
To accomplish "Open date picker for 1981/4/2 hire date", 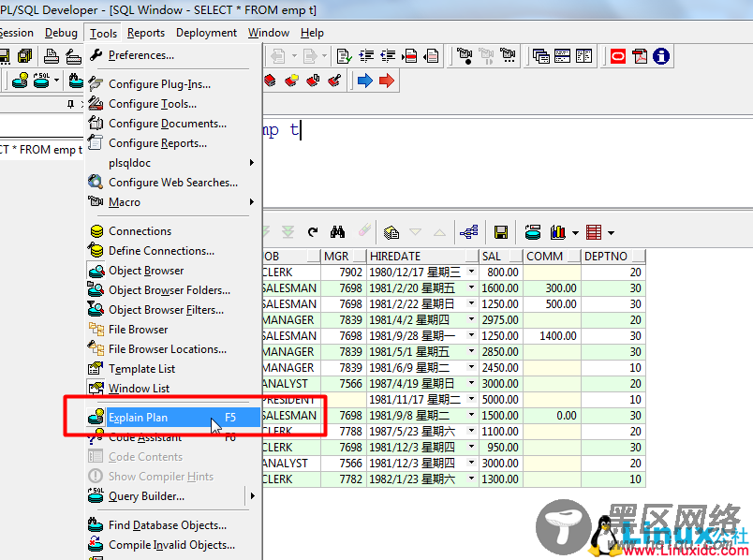I will (x=472, y=319).
